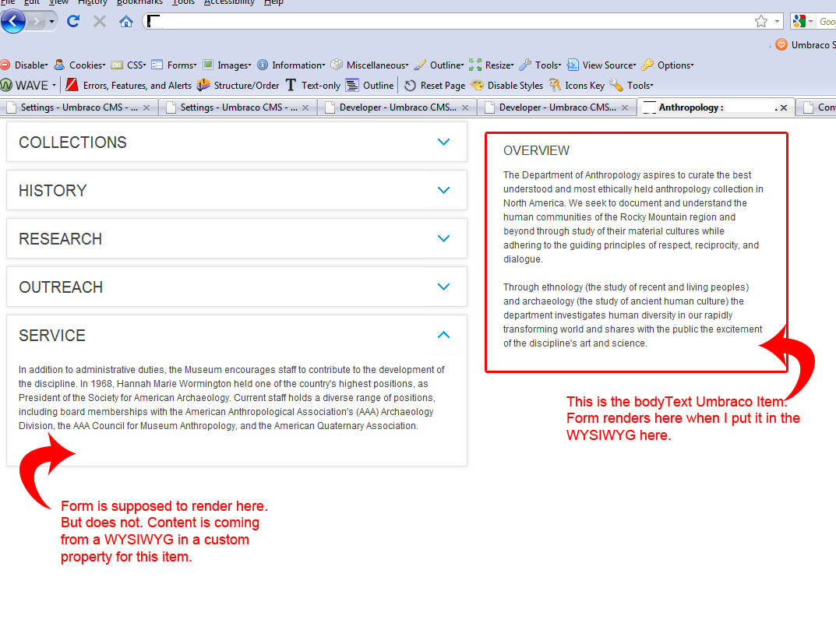
Task: Expand the OUTREACH accordion section
Action: tap(443, 287)
